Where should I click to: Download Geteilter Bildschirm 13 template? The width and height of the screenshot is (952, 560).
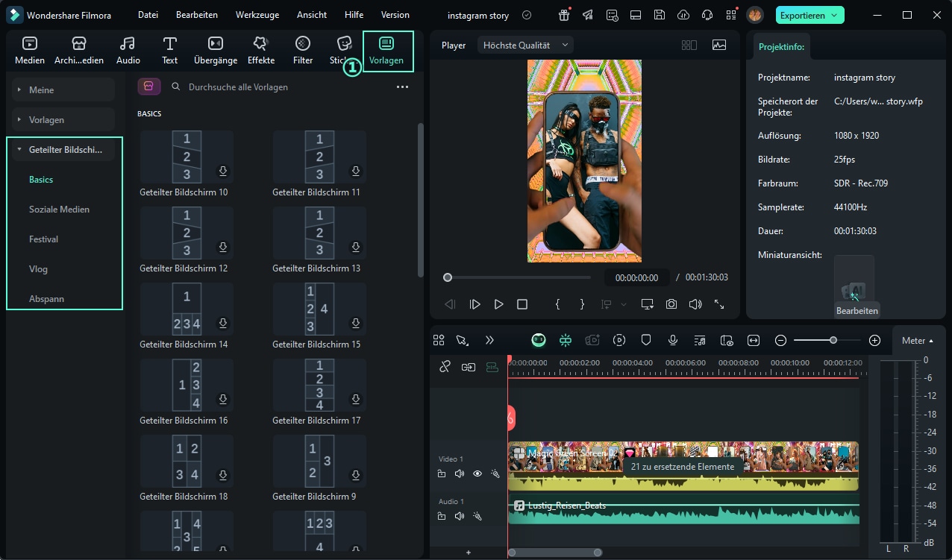(x=355, y=248)
